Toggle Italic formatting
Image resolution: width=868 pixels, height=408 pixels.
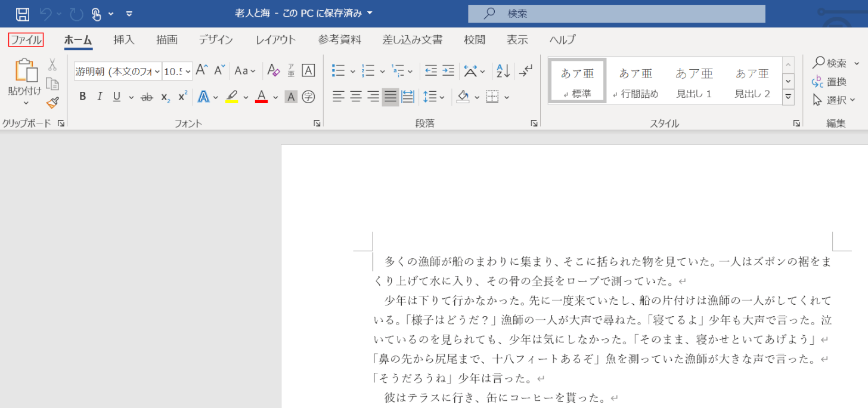[100, 97]
